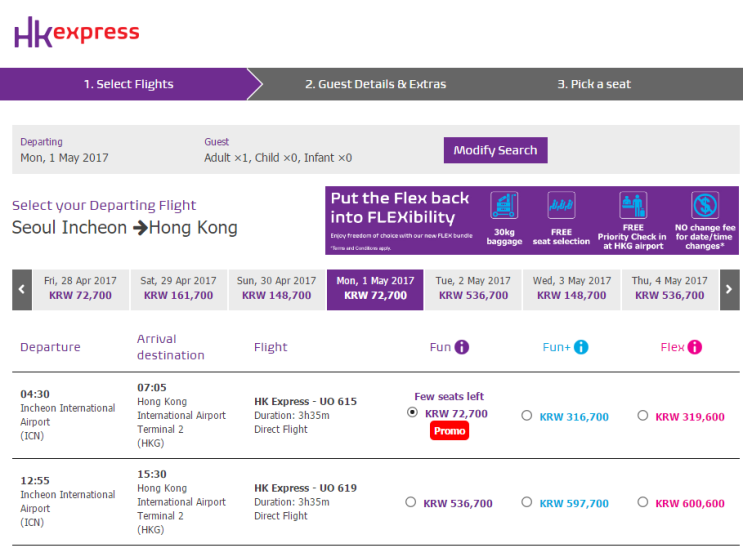The width and height of the screenshot is (743, 548).
Task: Go to step 2. Guest Details & Extras
Action: [x=375, y=84]
